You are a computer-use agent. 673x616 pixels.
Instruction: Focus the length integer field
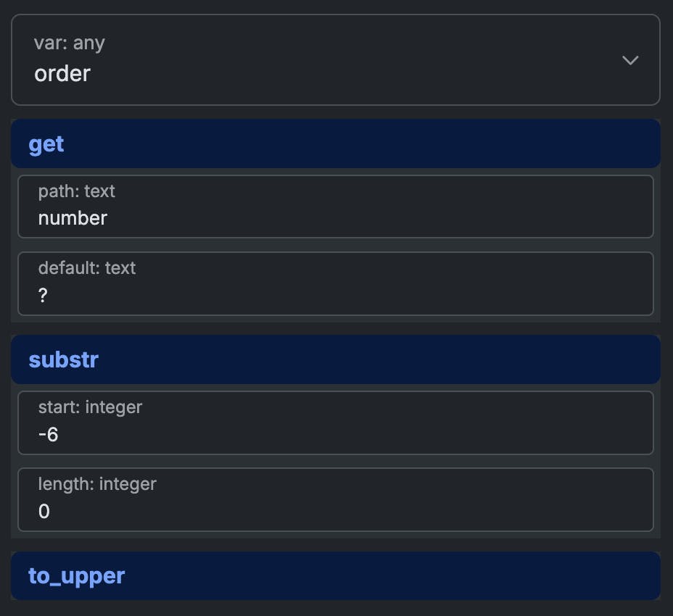tap(335, 499)
